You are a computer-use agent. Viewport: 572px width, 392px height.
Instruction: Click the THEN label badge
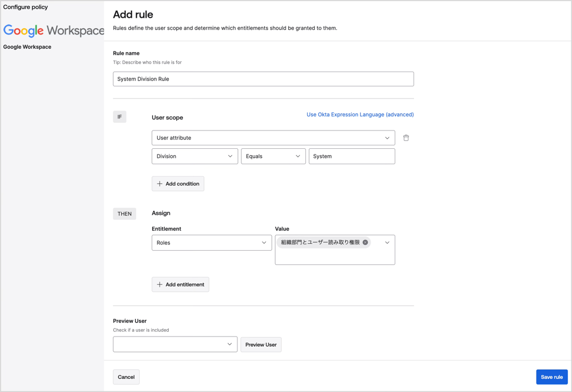(x=124, y=214)
